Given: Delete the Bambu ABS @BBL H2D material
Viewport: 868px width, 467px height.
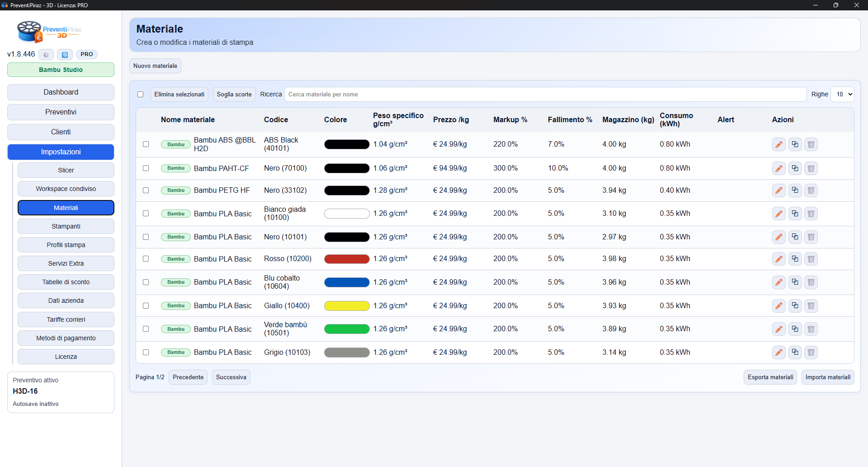Looking at the screenshot, I should [x=811, y=144].
